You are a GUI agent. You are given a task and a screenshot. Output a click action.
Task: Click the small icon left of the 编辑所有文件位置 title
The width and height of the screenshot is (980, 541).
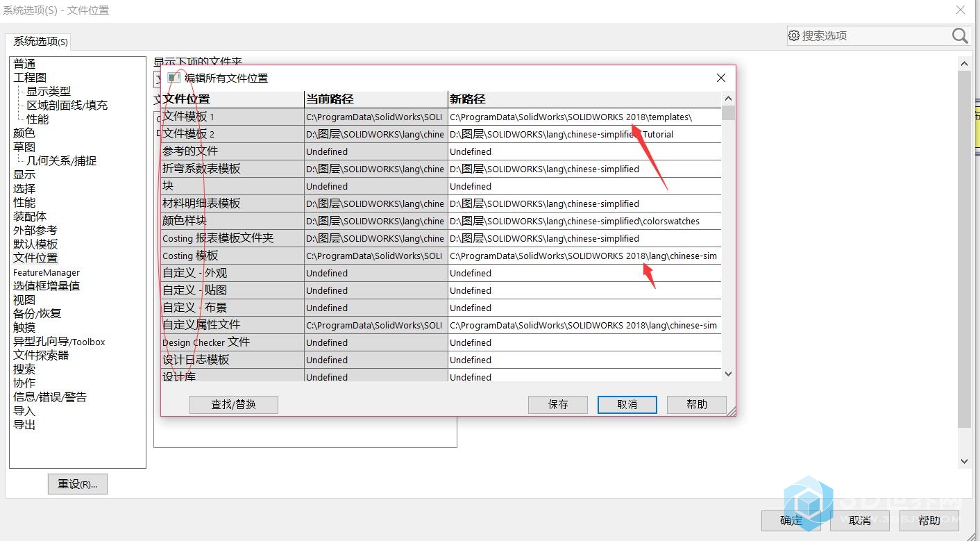tap(174, 78)
